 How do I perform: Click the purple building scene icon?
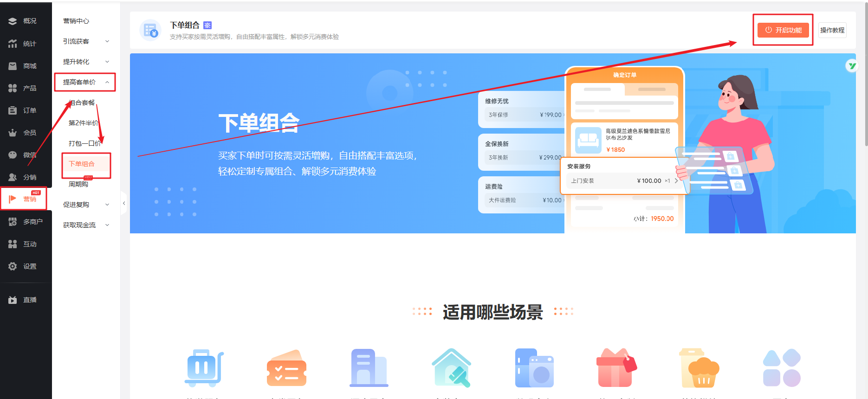point(369,368)
